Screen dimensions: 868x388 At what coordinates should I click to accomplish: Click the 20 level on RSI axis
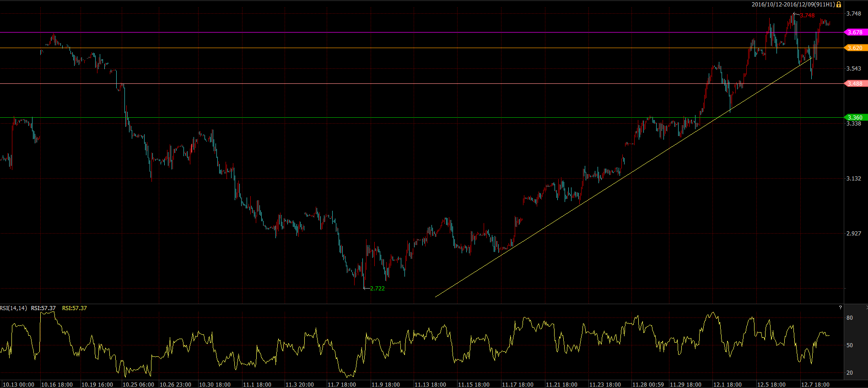coord(850,373)
